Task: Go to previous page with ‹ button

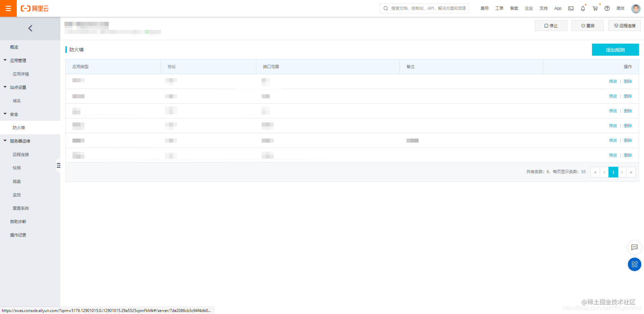Action: [x=604, y=172]
